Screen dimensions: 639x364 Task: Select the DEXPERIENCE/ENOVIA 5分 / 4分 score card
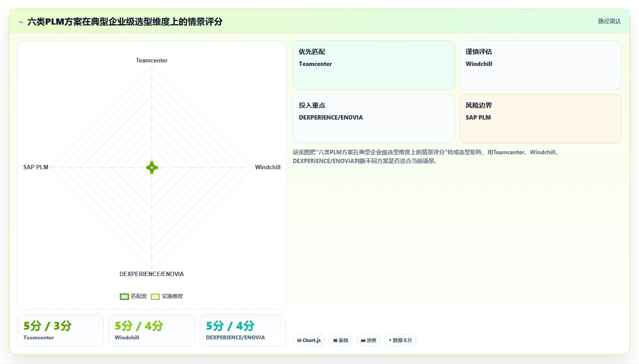[x=243, y=330]
